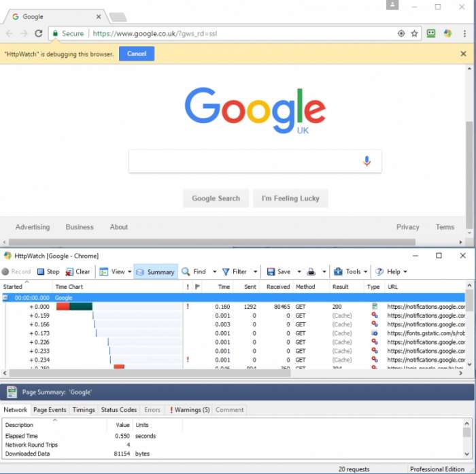The height and width of the screenshot is (474, 476).
Task: Expand the Save dropdown arrow
Action: coord(299,271)
